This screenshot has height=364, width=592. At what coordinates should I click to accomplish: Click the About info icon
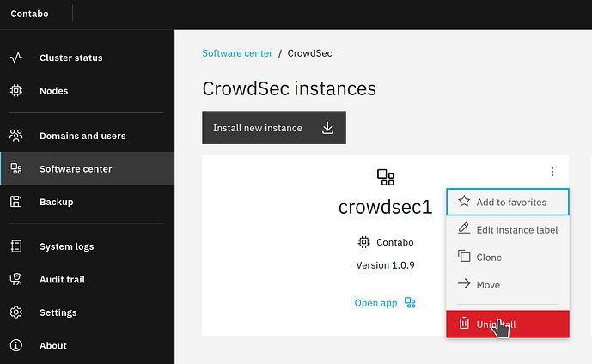(15, 345)
